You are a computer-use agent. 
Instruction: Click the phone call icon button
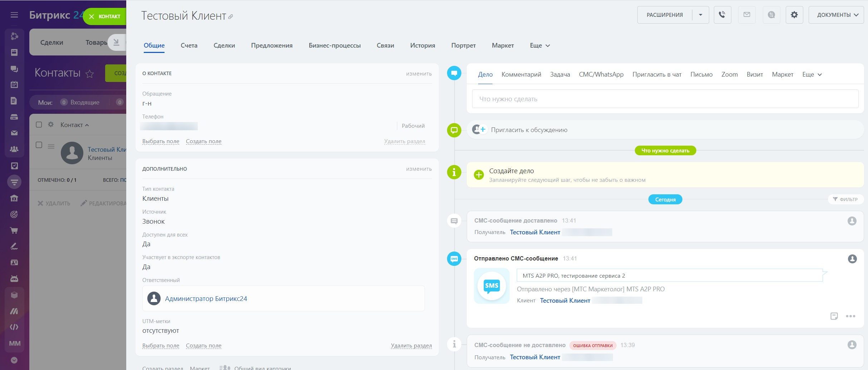pos(722,15)
